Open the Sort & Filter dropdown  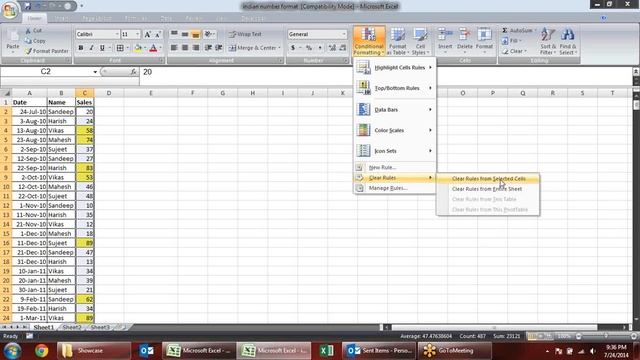click(x=548, y=41)
